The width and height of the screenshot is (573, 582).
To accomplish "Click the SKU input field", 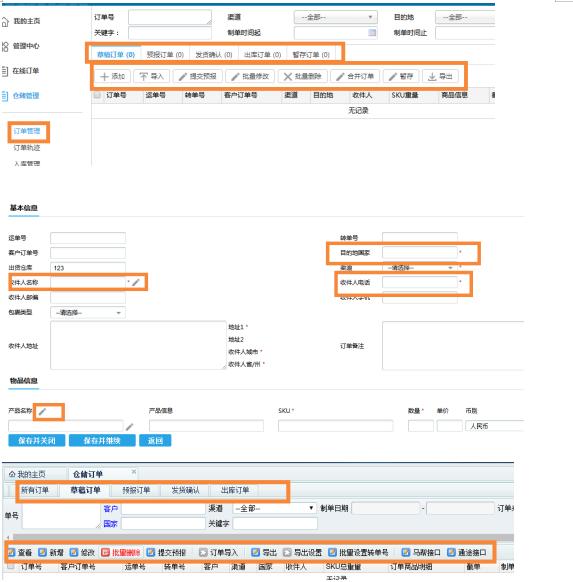I will click(x=335, y=426).
